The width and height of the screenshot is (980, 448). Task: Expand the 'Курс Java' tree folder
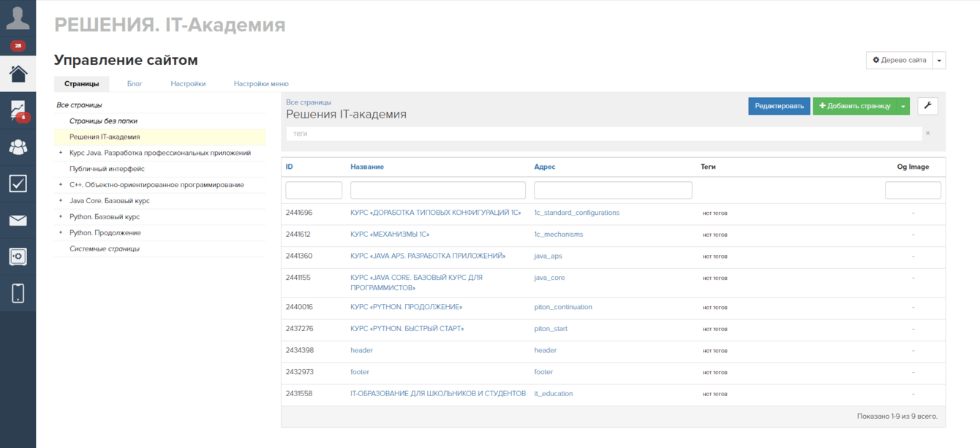pos(61,153)
